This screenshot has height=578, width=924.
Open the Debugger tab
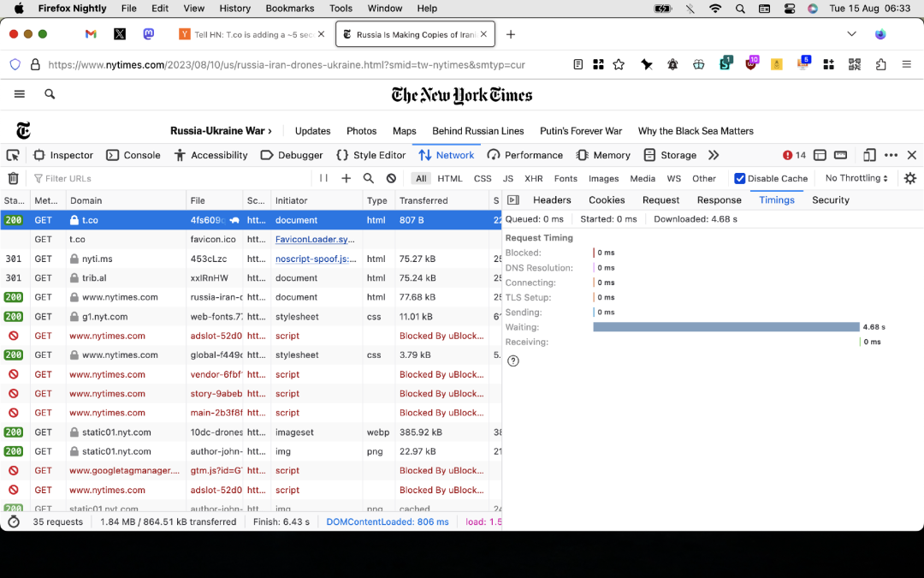292,155
